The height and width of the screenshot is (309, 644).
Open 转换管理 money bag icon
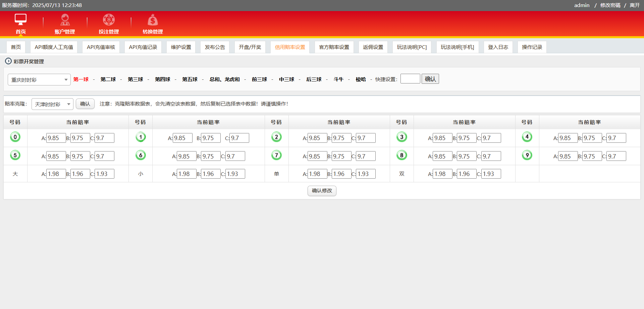(x=153, y=20)
